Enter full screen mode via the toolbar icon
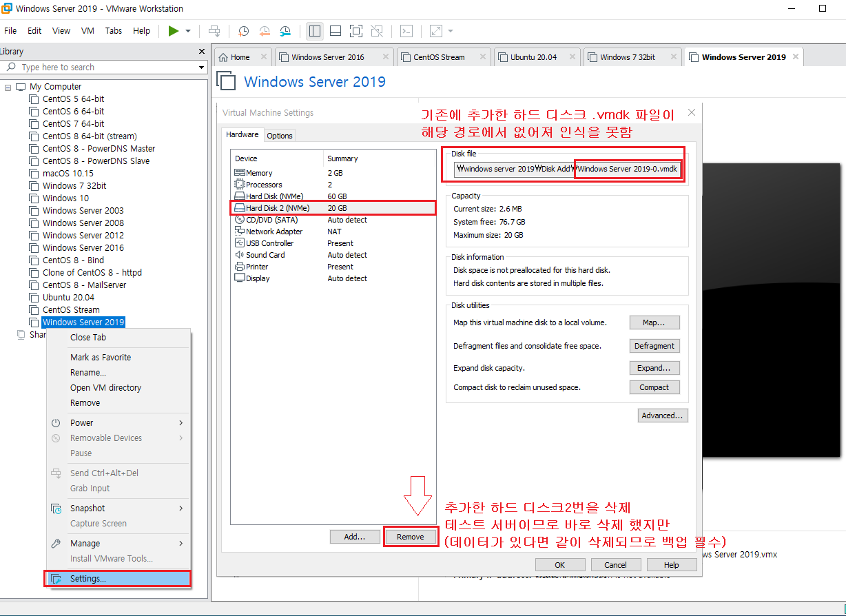Screen dimensions: 846x616 click(355, 31)
